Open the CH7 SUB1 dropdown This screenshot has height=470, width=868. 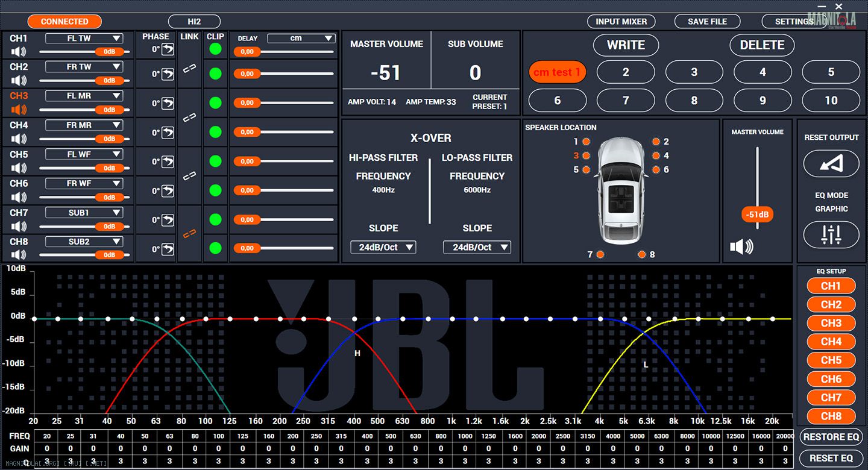[x=84, y=213]
